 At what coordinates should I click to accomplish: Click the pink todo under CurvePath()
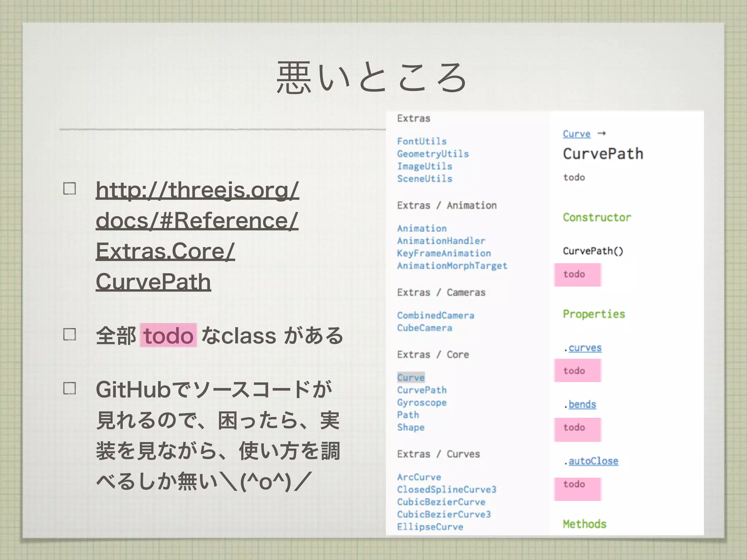(577, 275)
